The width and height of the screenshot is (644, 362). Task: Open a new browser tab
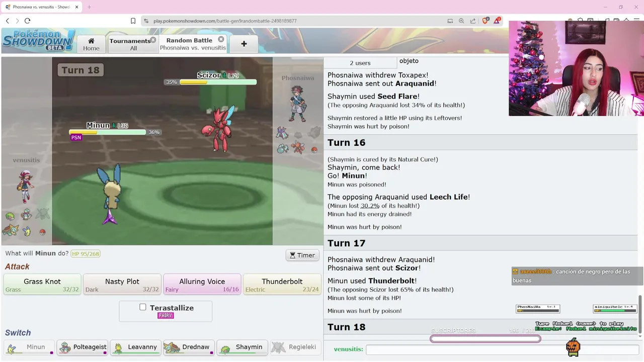(89, 7)
